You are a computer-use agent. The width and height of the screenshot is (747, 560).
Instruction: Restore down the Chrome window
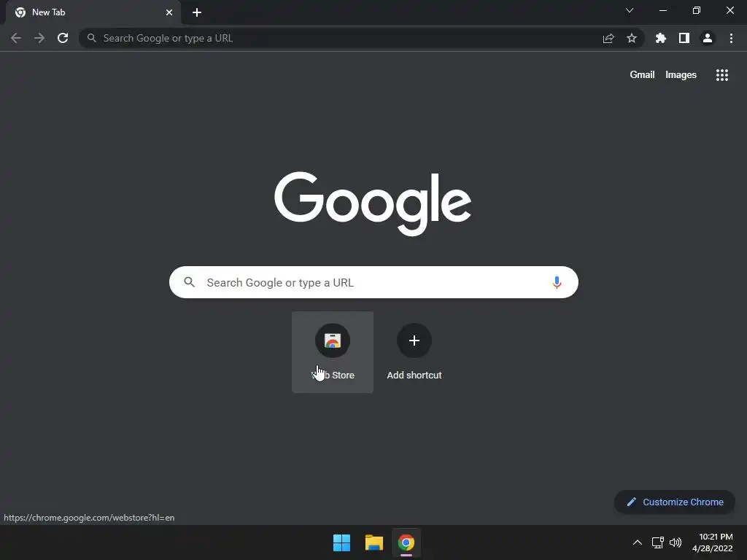697,10
